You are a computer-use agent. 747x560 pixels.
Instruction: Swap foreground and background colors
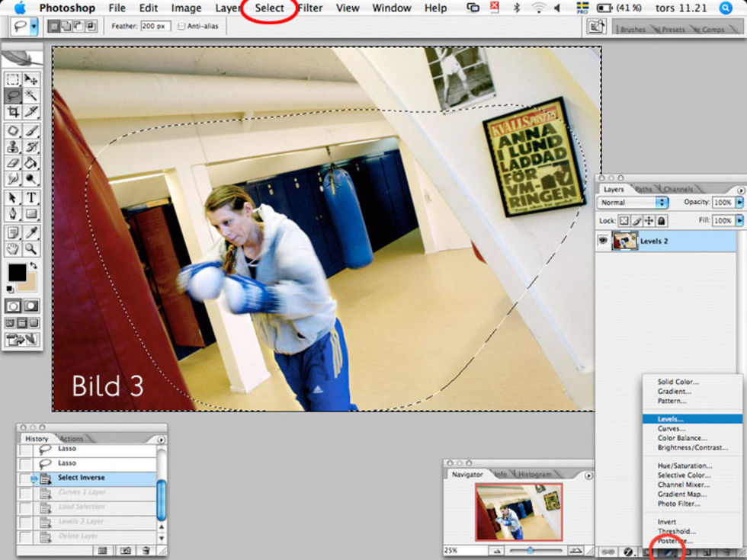34,265
